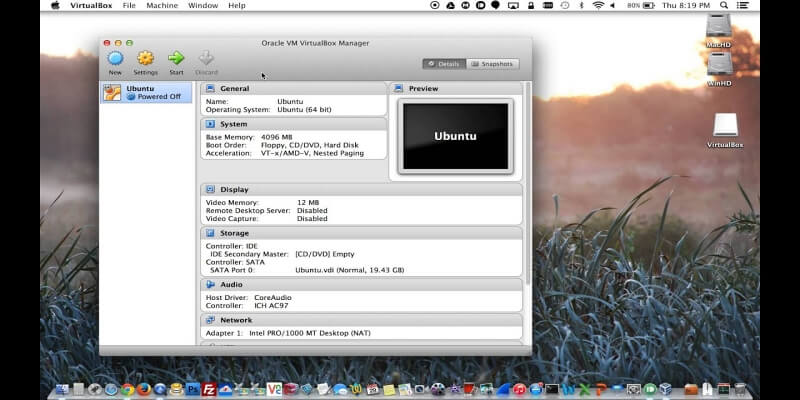Click the General section icon

[x=210, y=88]
